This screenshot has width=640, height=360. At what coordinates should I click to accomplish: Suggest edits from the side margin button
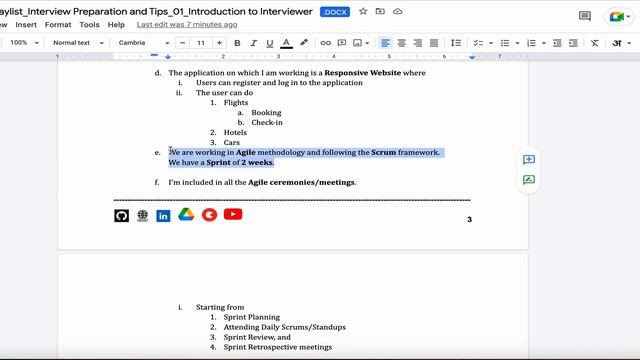[529, 180]
